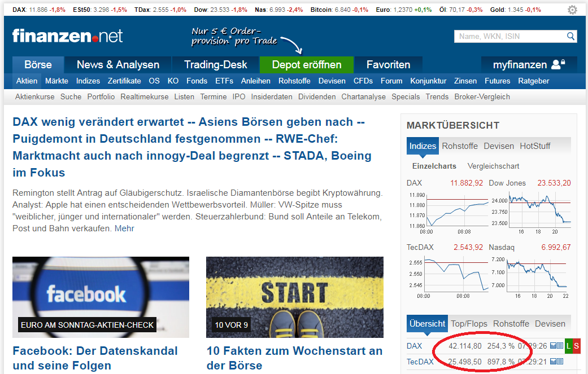Open the Specials link

[x=406, y=96]
